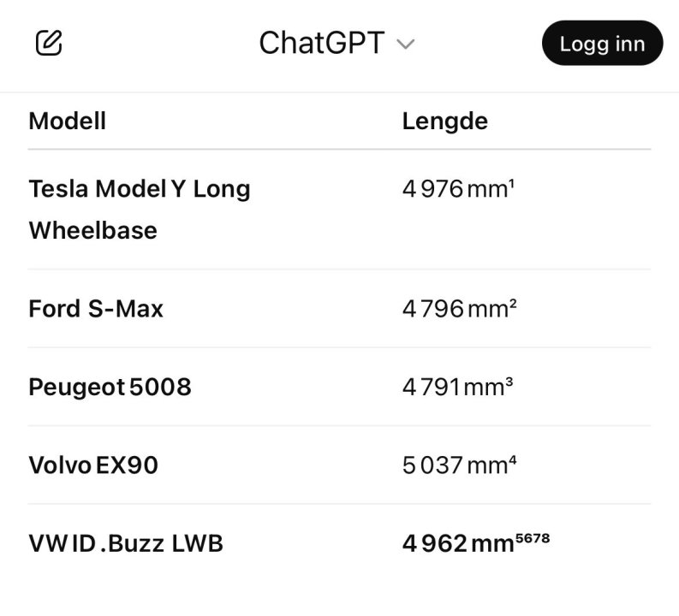Click the 4 791 mm length value

453,387
